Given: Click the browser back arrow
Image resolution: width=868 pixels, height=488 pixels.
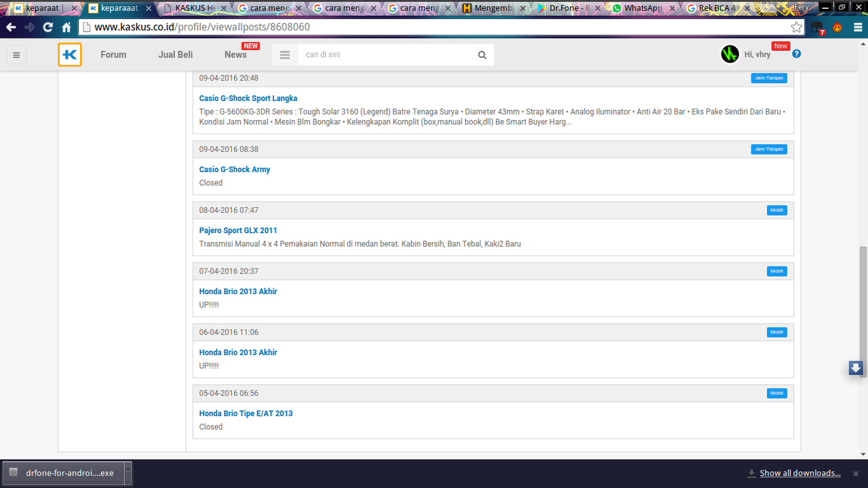Looking at the screenshot, I should coord(11,27).
